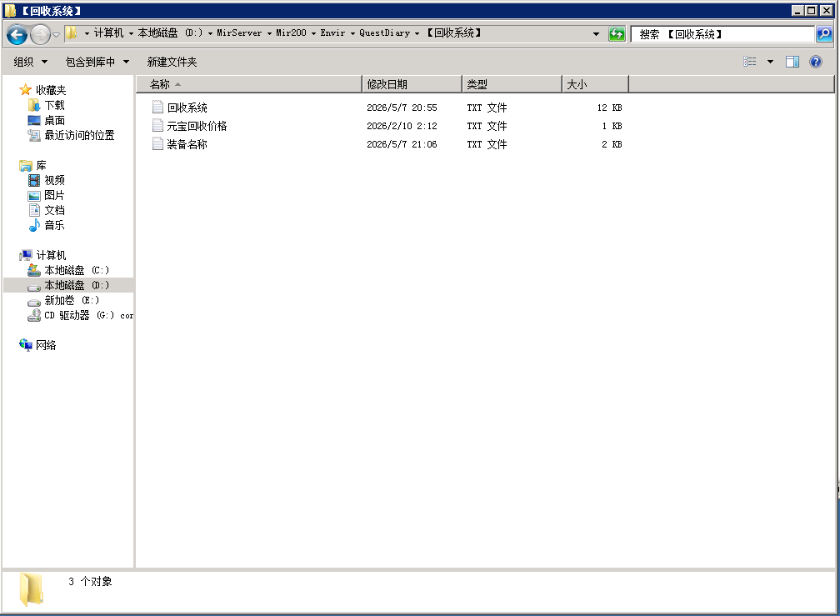Click the 12 KB size cell
The height and width of the screenshot is (616, 840).
[x=609, y=108]
